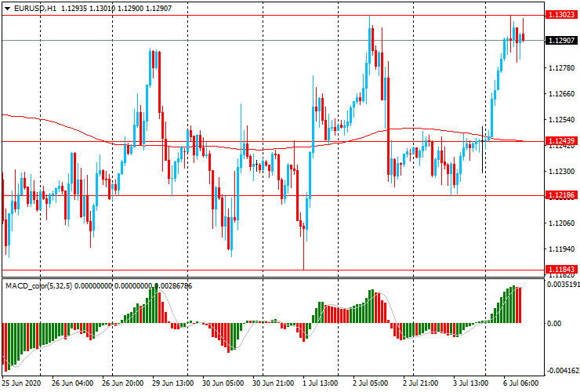580x392 pixels.
Task: Click the 0.0035191 MACD scale value
Action: click(x=561, y=286)
